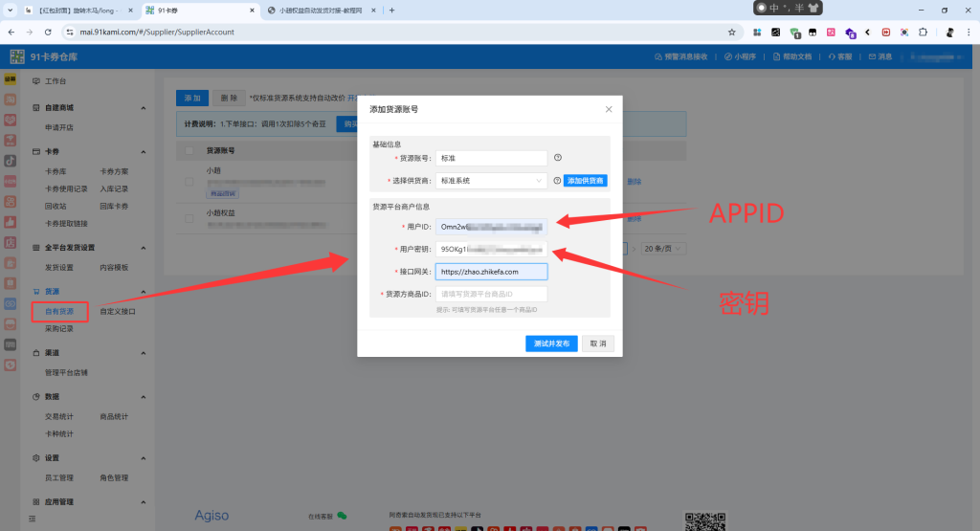This screenshot has height=531, width=980.
Task: Collapse the 自建商城 sidebar section
Action: 143,107
